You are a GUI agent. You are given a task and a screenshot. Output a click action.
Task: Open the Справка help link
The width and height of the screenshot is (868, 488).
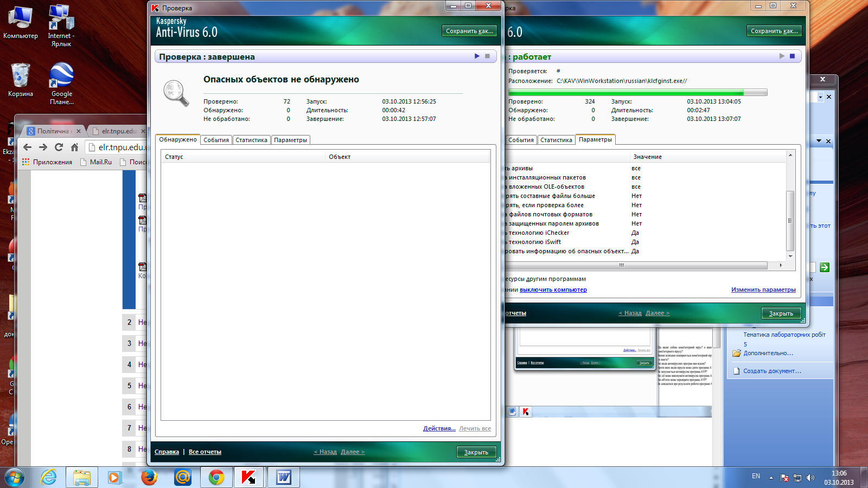tap(167, 452)
